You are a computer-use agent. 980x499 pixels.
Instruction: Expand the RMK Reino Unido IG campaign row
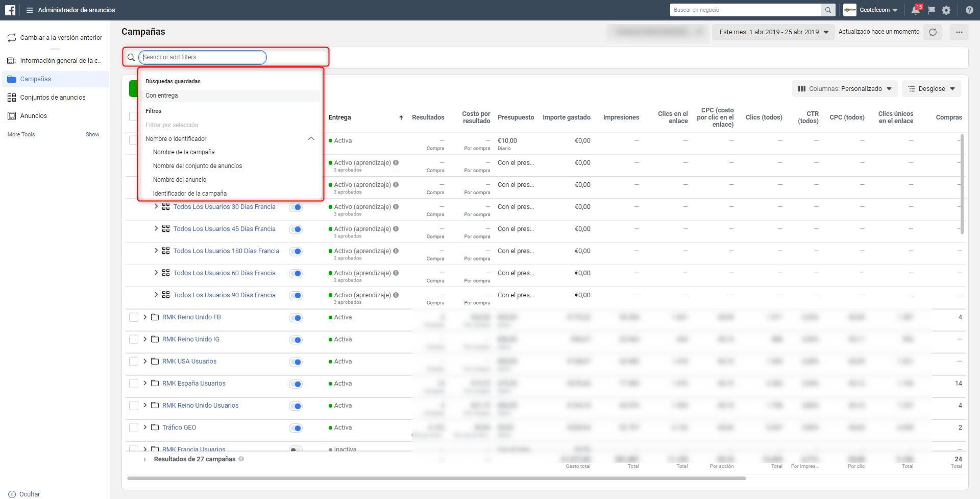pos(145,339)
